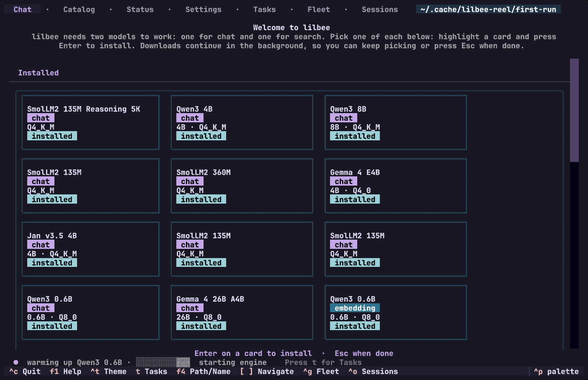The width and height of the screenshot is (588, 380).
Task: Highlight the SmolLM2 360M card
Action: pos(242,186)
